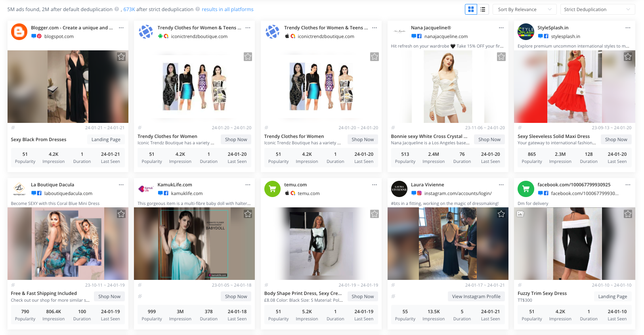Viewport: 644px width, 335px height.
Task: Open 'results in all platforms' link
Action: (x=227, y=9)
